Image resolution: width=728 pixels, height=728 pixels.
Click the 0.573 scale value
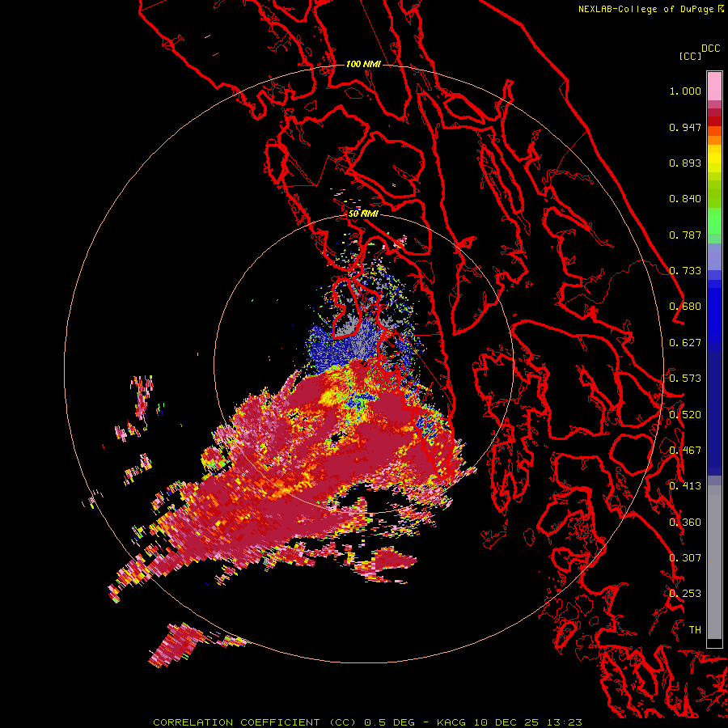(685, 379)
